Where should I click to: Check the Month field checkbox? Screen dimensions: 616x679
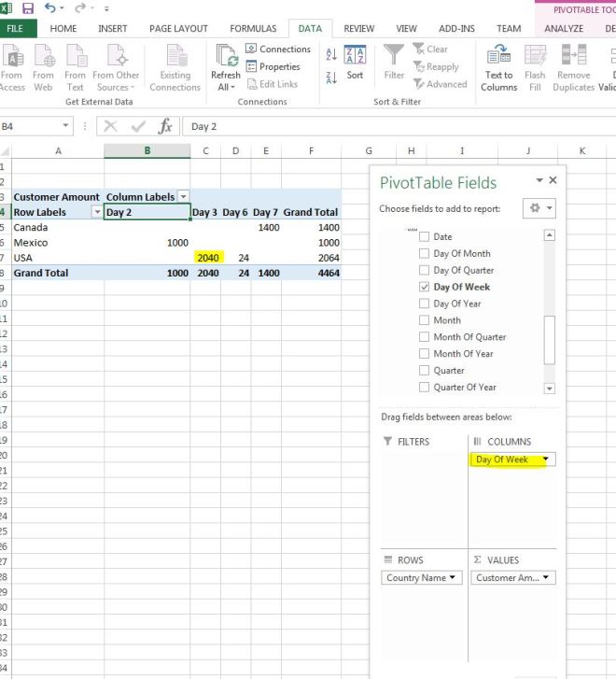[425, 320]
